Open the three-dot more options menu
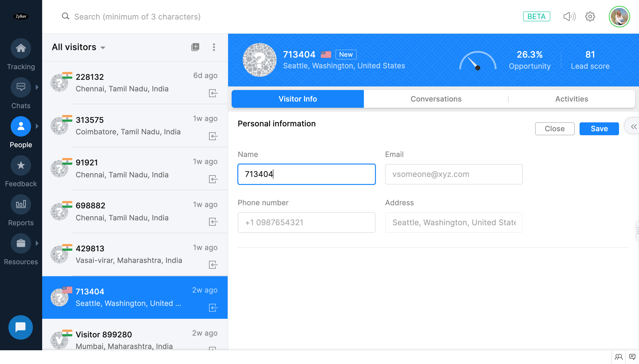Viewport: 639px width, 364px height. (214, 47)
